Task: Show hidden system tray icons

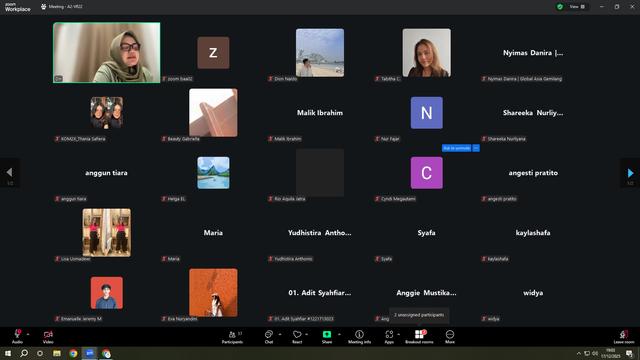Action: click(x=578, y=353)
